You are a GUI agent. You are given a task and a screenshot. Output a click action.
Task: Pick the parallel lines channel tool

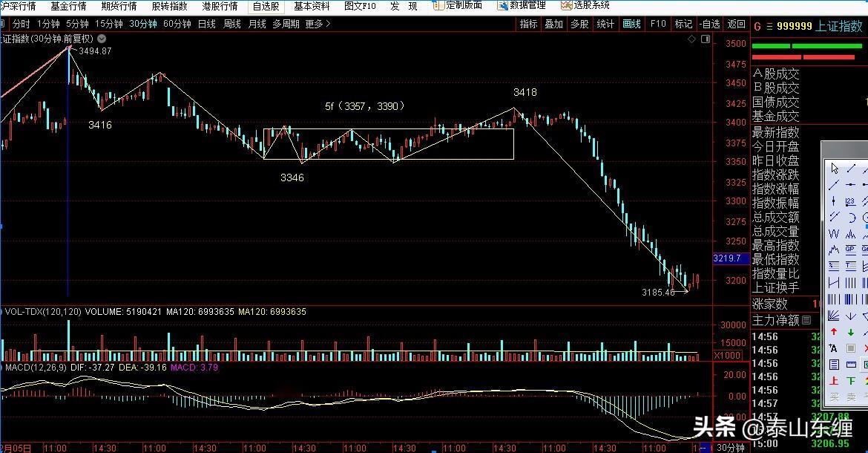coord(834,217)
